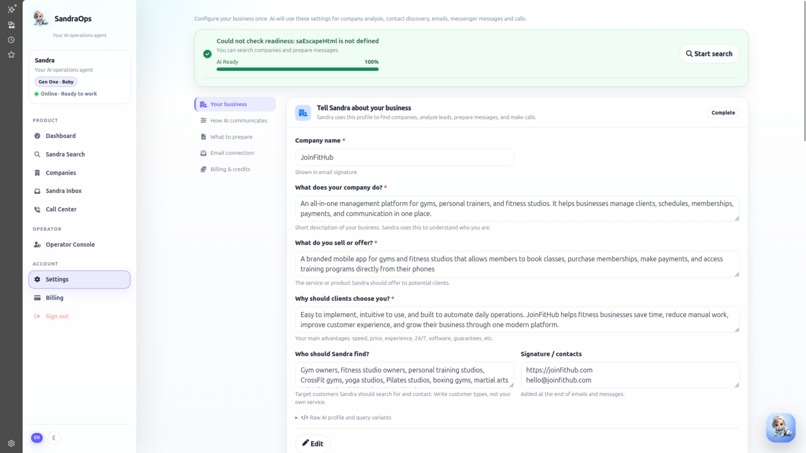Click the SandraOps avatar logo
Image resolution: width=806 pixels, height=453 pixels.
pos(40,18)
